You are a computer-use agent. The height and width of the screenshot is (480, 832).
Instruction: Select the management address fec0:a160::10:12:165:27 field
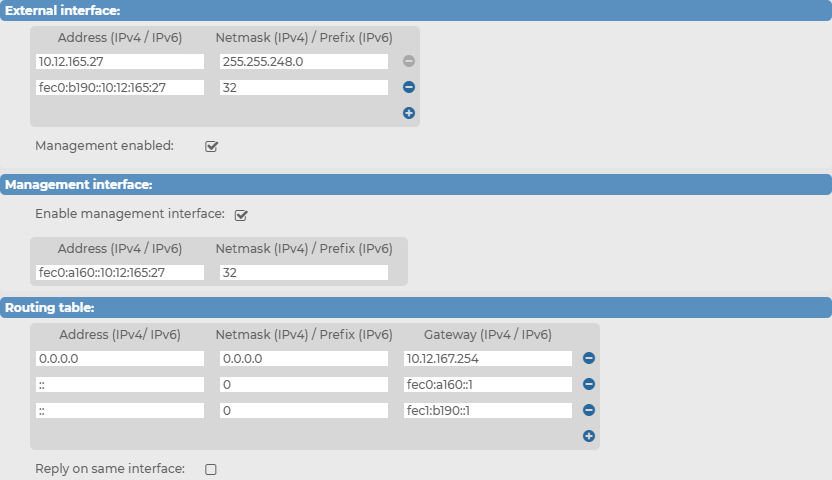click(120, 273)
